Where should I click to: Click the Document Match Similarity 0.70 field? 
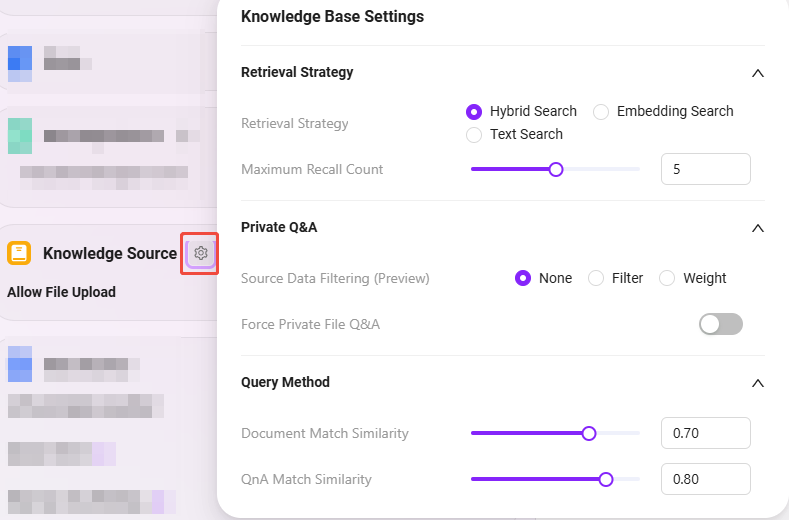[705, 433]
